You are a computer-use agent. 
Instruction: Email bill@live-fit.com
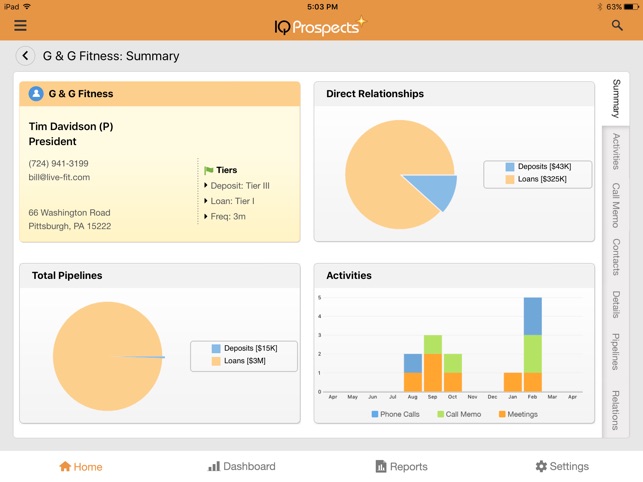click(x=59, y=177)
